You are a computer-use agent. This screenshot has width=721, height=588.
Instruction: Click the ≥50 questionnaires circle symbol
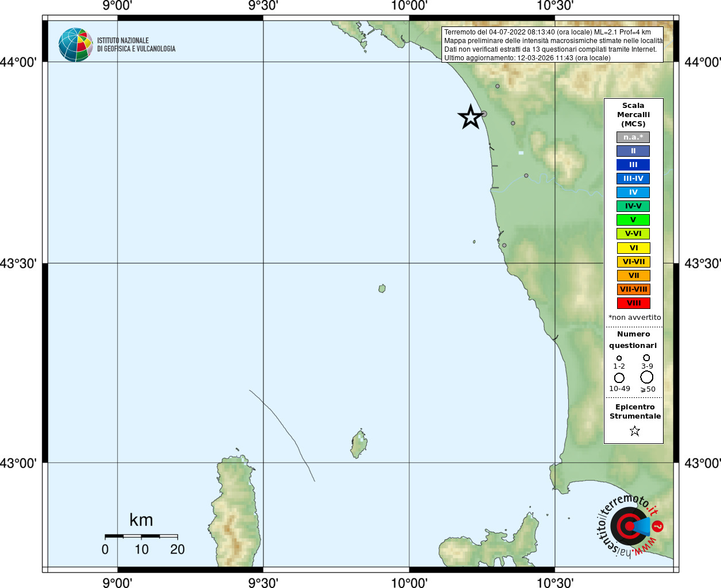click(647, 377)
